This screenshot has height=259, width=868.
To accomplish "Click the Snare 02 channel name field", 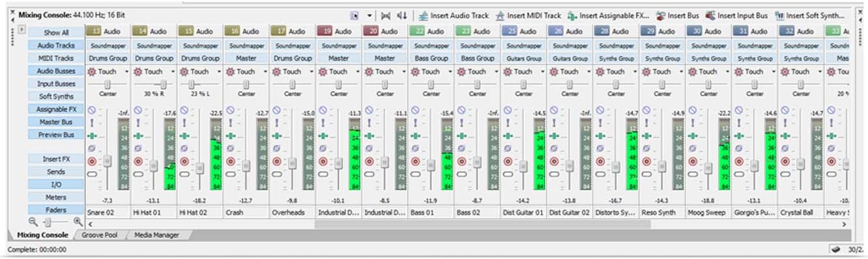I will click(x=108, y=212).
